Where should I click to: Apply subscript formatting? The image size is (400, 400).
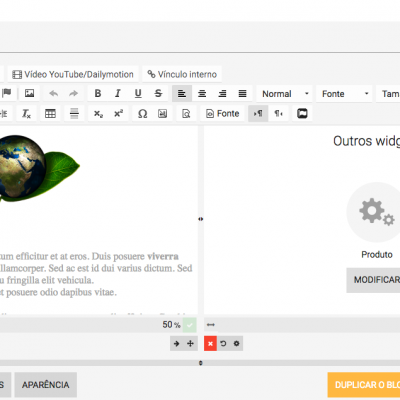(x=98, y=114)
